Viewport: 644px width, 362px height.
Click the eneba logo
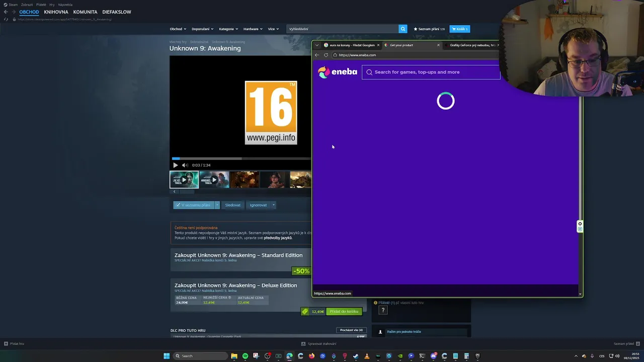(x=337, y=72)
